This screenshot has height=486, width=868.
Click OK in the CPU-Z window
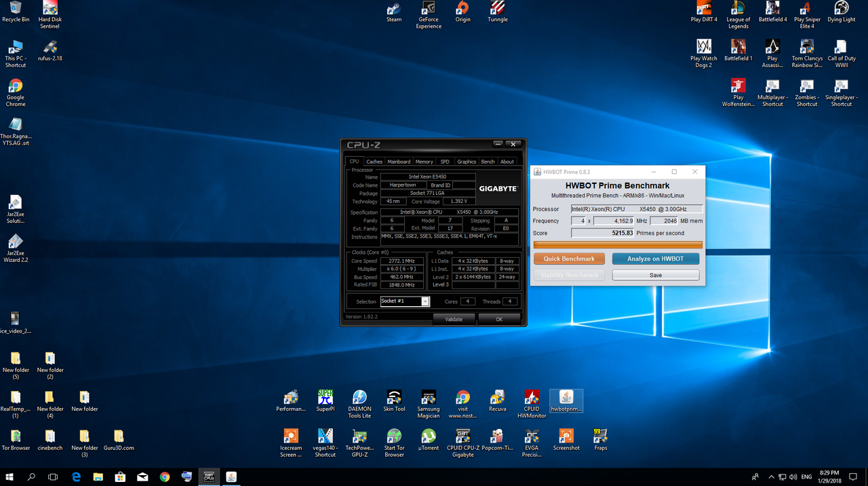point(499,319)
